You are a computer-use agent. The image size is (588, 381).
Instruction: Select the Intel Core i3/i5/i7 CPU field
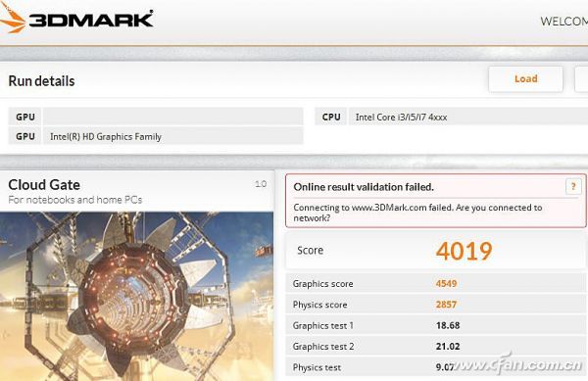click(x=468, y=117)
